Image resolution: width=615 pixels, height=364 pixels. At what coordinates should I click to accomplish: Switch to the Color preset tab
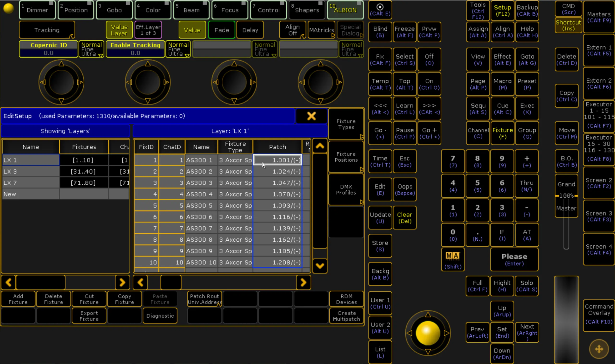click(x=153, y=10)
